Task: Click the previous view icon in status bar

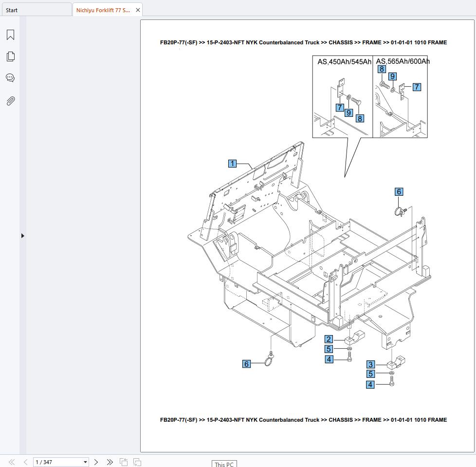Action: point(124,462)
